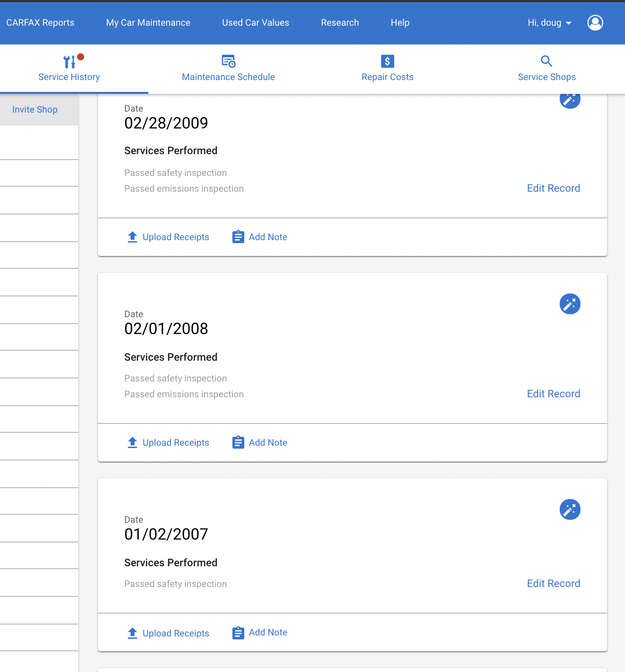Click clipboard Add Note icon for 02/28/2009

(x=238, y=237)
